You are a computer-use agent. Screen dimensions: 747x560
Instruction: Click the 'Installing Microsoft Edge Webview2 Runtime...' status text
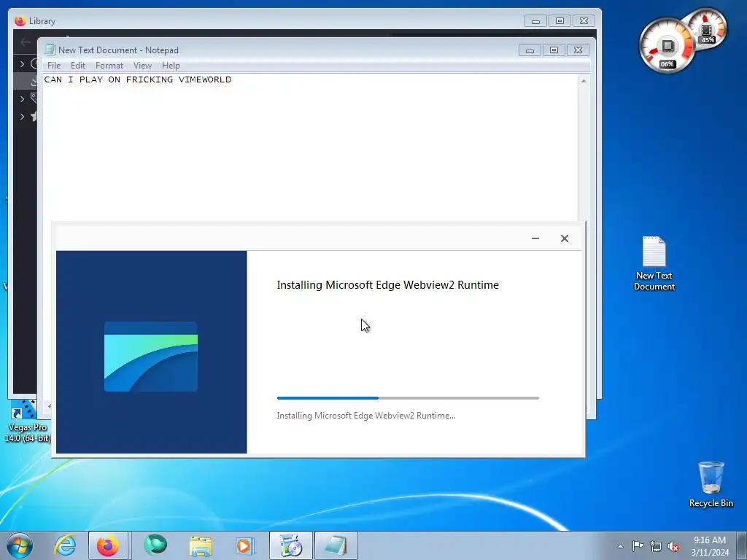pos(366,415)
